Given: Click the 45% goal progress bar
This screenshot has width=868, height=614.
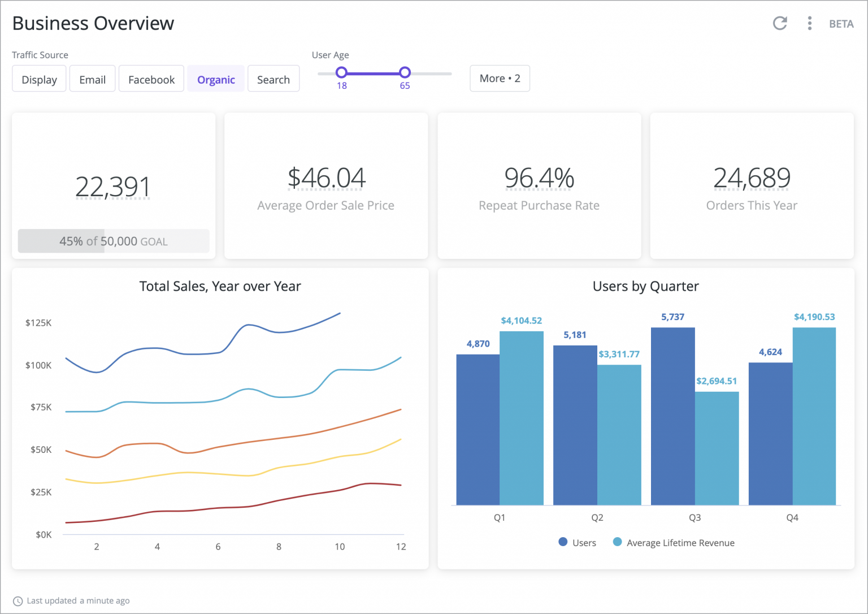Looking at the screenshot, I should [x=114, y=241].
